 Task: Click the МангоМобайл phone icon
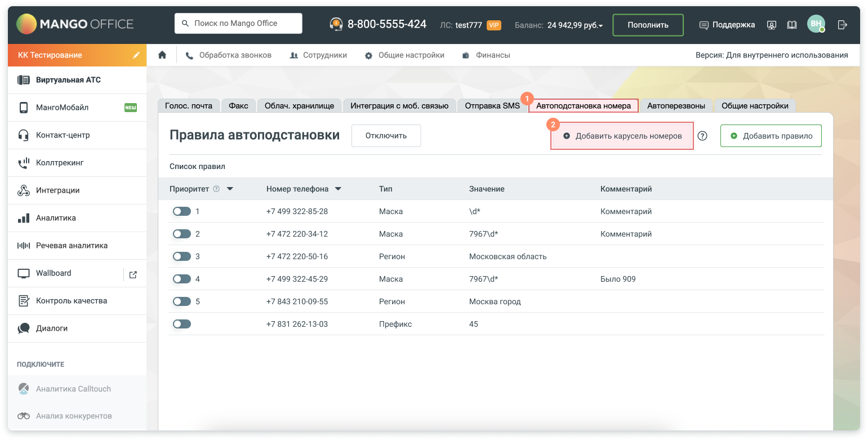(x=24, y=108)
